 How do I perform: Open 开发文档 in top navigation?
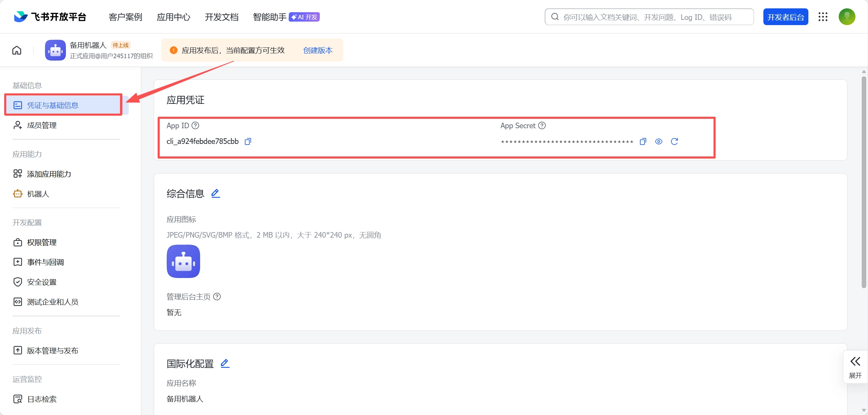[x=221, y=17]
